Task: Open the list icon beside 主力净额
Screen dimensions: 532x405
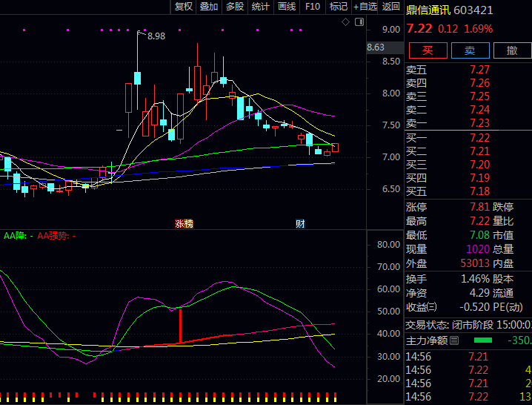Action: tap(454, 340)
